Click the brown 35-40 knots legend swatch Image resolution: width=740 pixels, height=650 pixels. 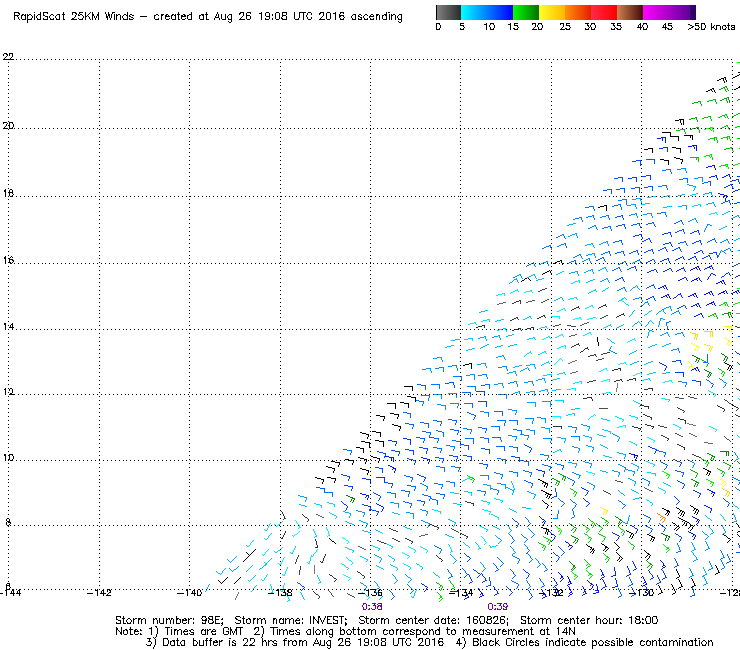click(630, 12)
